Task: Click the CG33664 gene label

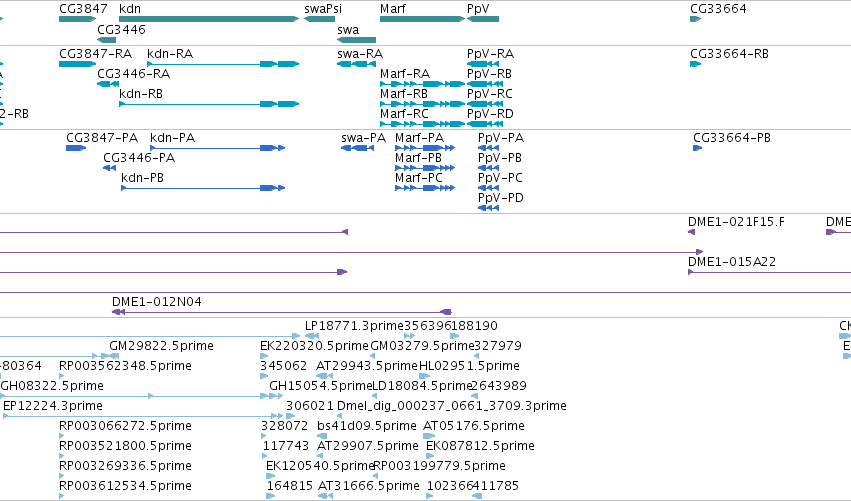Action: coord(718,9)
